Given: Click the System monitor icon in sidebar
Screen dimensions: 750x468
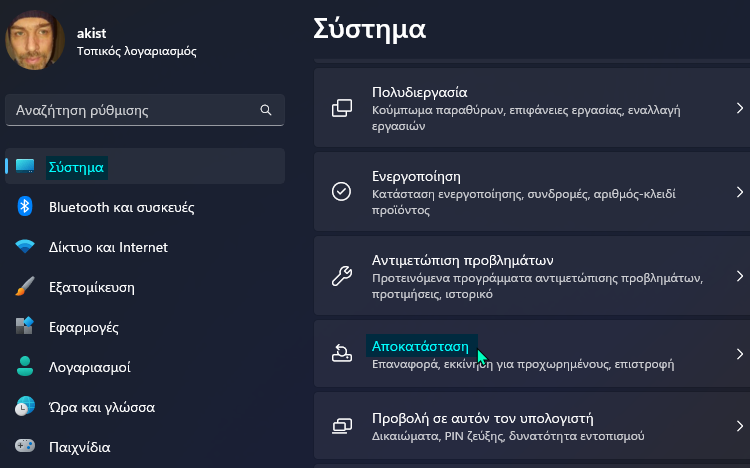Looking at the screenshot, I should [26, 167].
